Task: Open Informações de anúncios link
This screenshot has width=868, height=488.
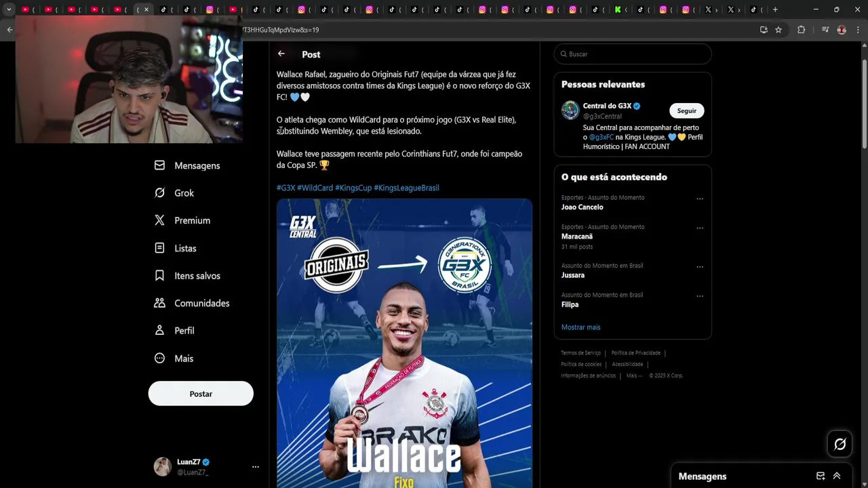Action: click(x=588, y=375)
